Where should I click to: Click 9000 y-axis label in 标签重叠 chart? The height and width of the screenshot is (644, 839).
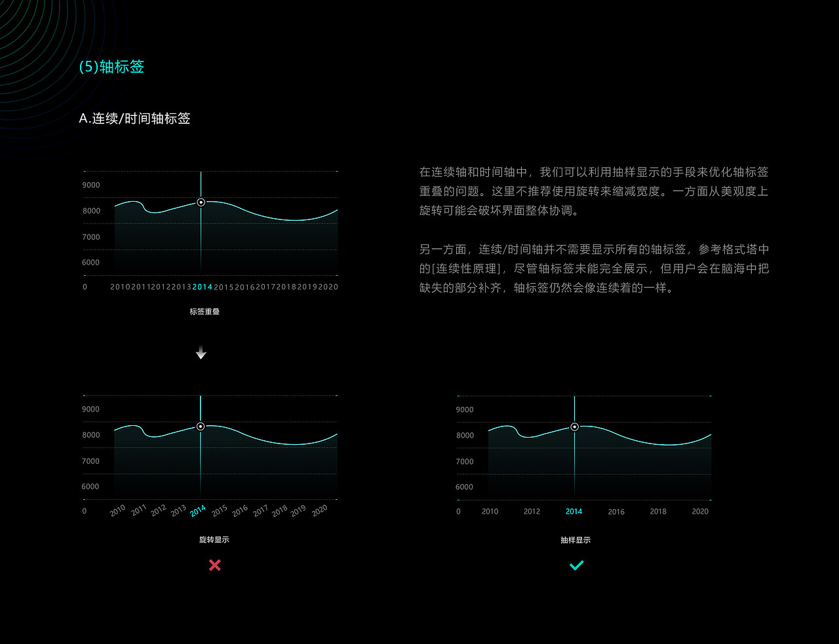91,185
